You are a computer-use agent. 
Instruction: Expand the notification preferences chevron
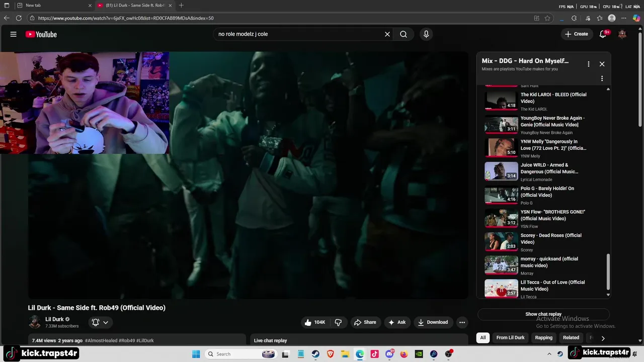106,322
